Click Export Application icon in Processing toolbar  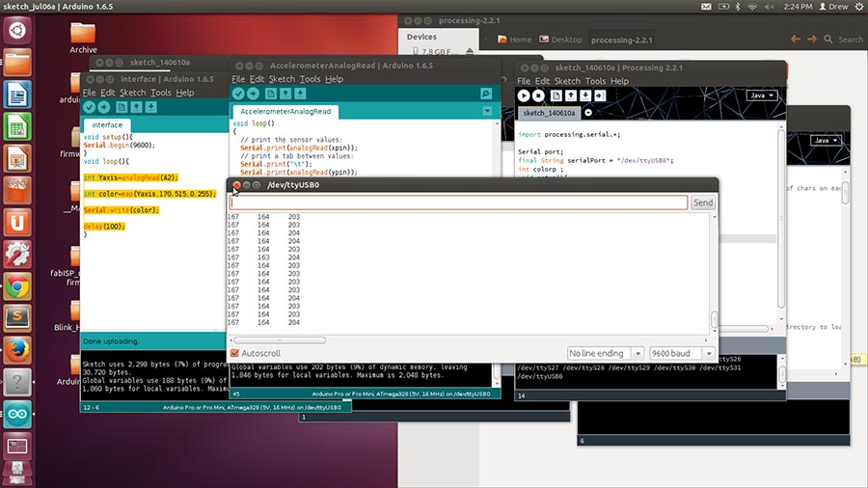coord(600,95)
